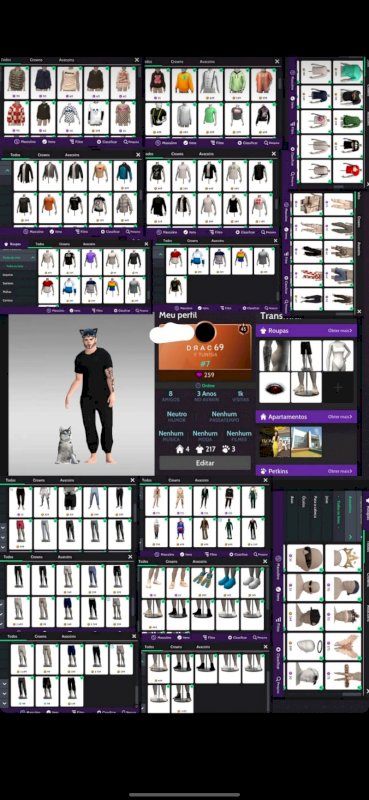Click the shirt icon in Roupas header
This screenshot has height=800, width=369.
pyautogui.click(x=263, y=331)
